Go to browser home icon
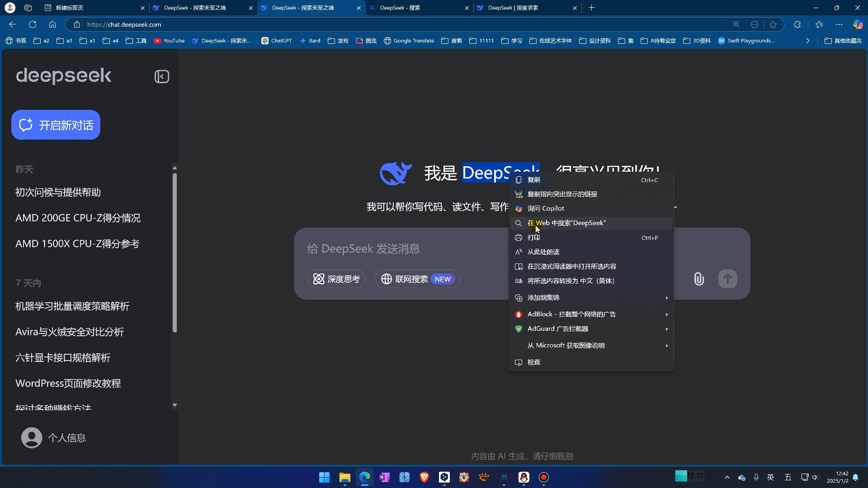 [52, 24]
